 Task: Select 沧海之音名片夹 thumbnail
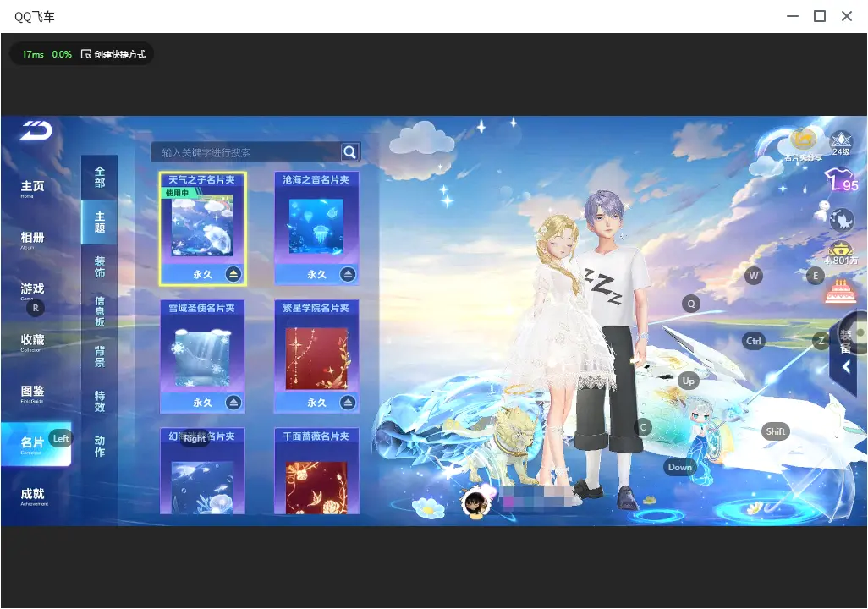(316, 228)
